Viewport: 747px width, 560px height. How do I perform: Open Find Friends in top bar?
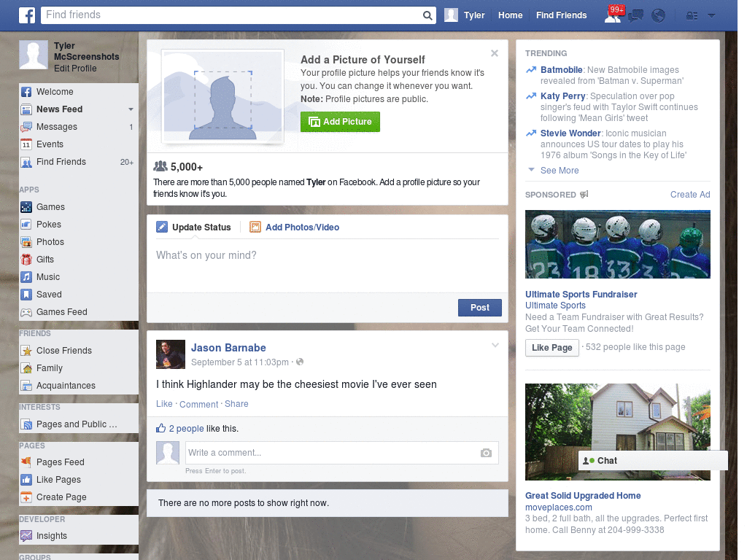561,15
